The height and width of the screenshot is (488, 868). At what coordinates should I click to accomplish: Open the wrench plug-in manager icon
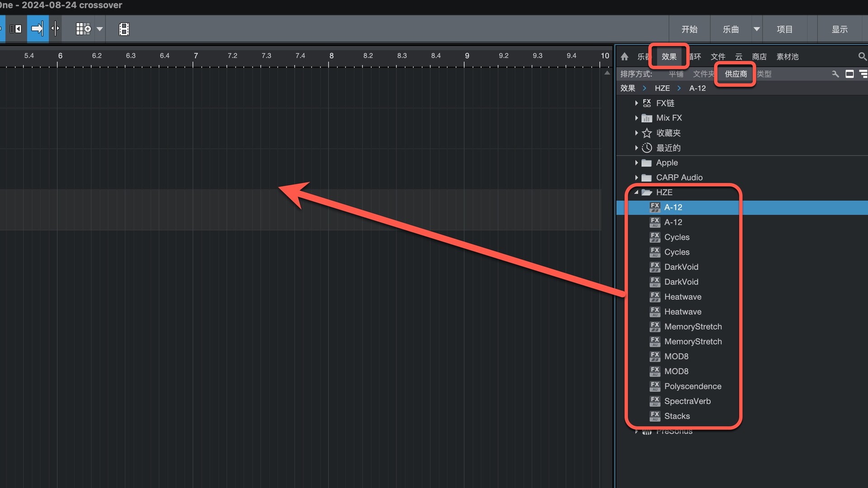(835, 74)
